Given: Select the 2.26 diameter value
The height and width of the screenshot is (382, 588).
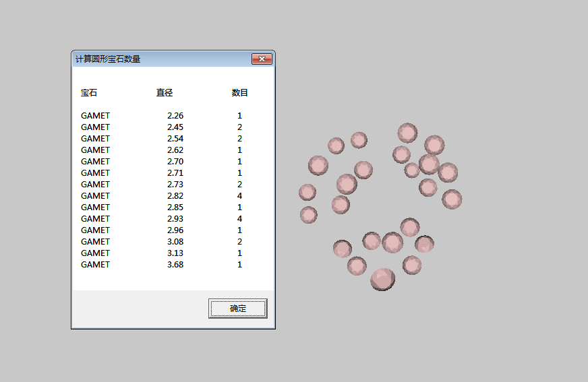Looking at the screenshot, I should (175, 116).
